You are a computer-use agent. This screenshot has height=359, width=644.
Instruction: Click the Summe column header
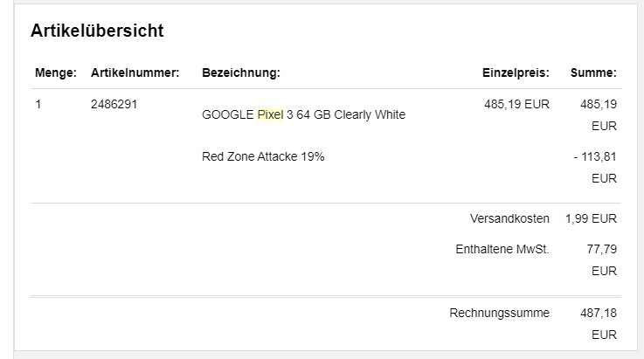tap(593, 72)
